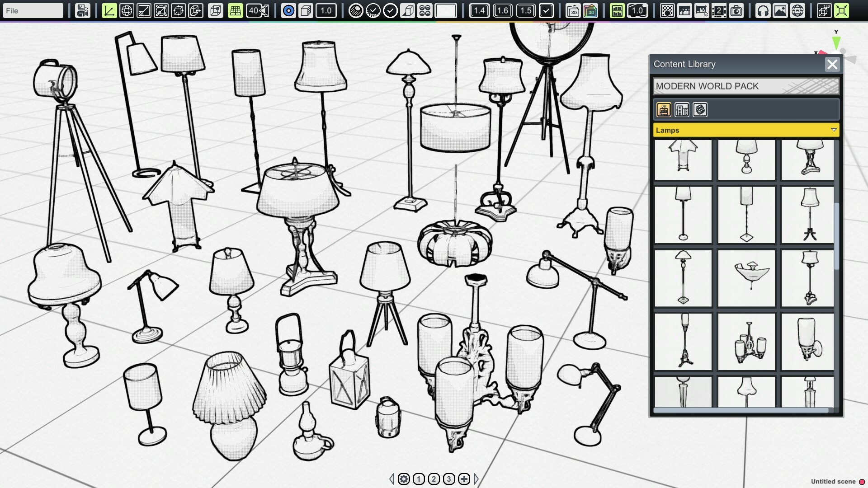Toggle the checkmark after the 1.5 value button

pos(546,10)
